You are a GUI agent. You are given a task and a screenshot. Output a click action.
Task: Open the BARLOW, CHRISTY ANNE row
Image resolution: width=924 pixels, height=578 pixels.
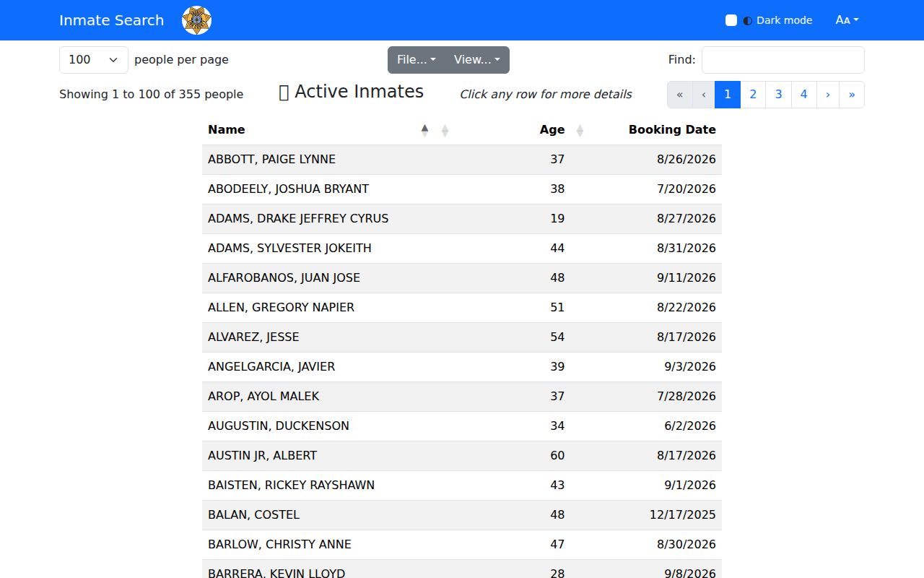coord(462,545)
